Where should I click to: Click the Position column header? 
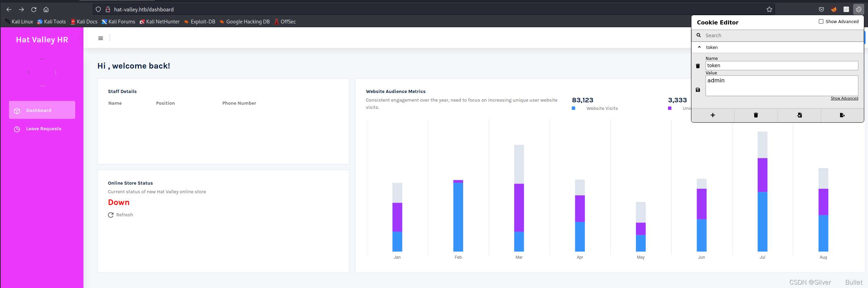coord(166,103)
